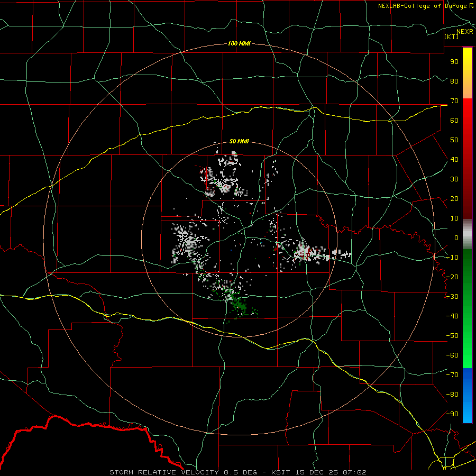Viewport: 476px width, 476px height.
Task: Click the -80 scale value
Action: click(452, 395)
